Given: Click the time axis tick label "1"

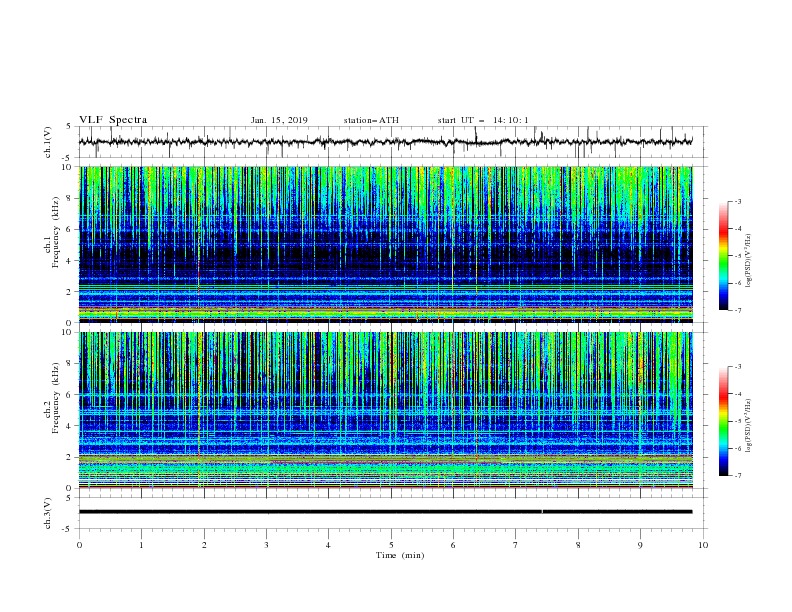Looking at the screenshot, I should point(141,545).
